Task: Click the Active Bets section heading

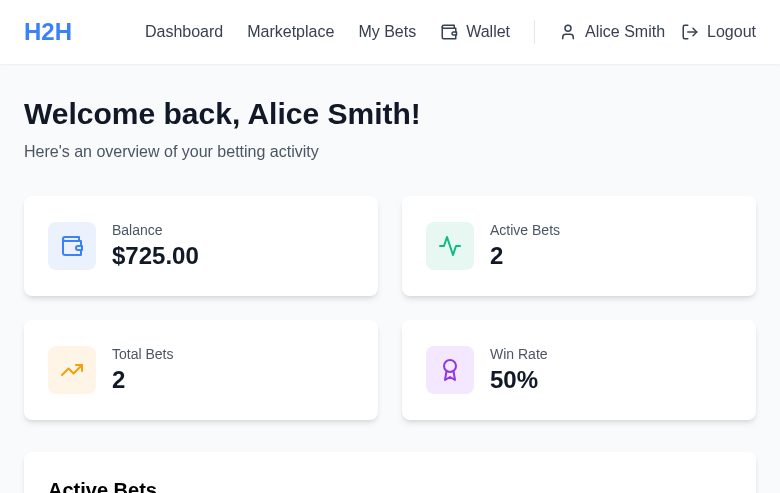Action: pos(102,486)
